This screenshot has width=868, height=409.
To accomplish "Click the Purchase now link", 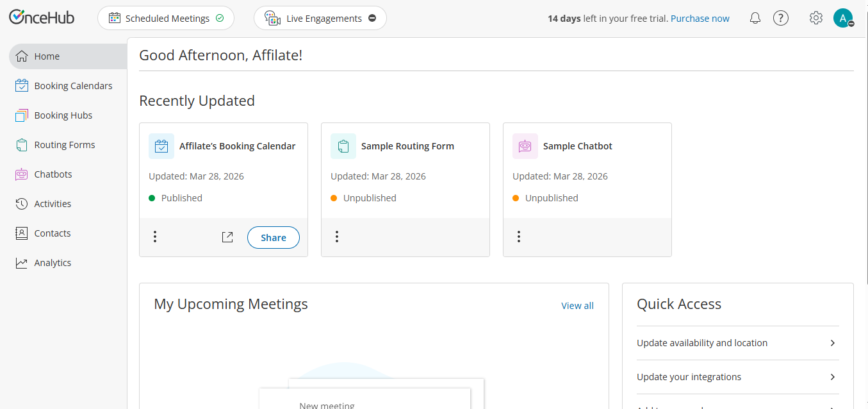I will click(700, 19).
